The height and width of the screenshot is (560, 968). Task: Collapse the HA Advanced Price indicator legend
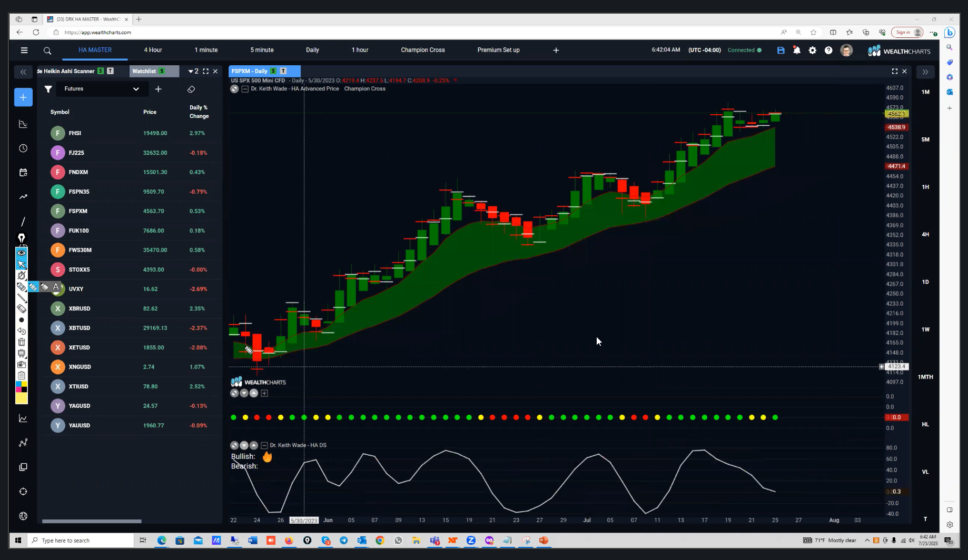pyautogui.click(x=245, y=89)
